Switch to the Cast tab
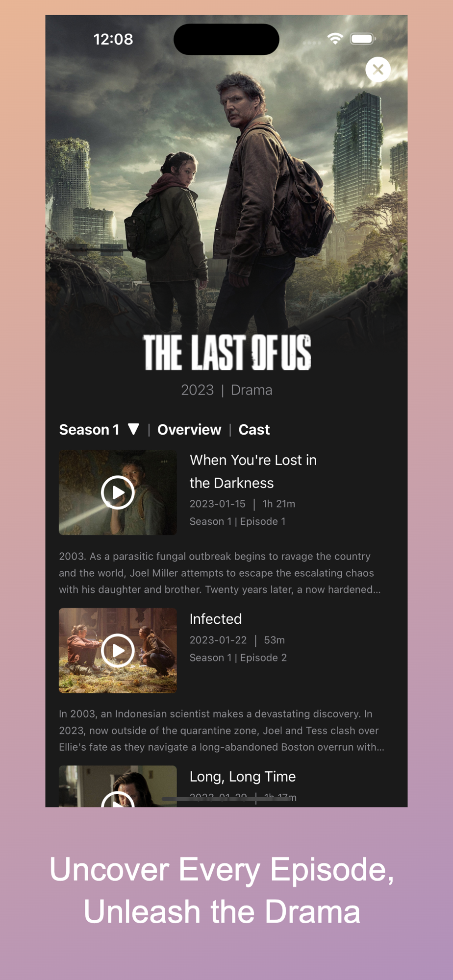 (x=254, y=430)
